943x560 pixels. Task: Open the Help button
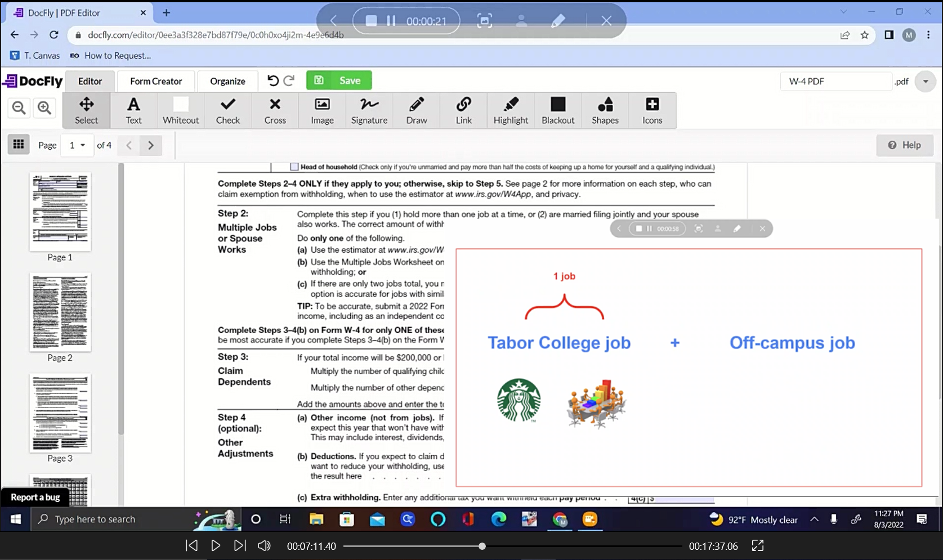[x=905, y=145]
